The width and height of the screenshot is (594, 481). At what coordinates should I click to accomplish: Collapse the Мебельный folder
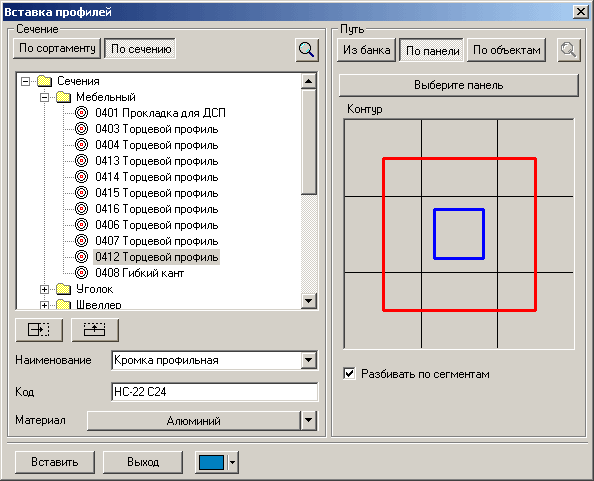(x=44, y=97)
